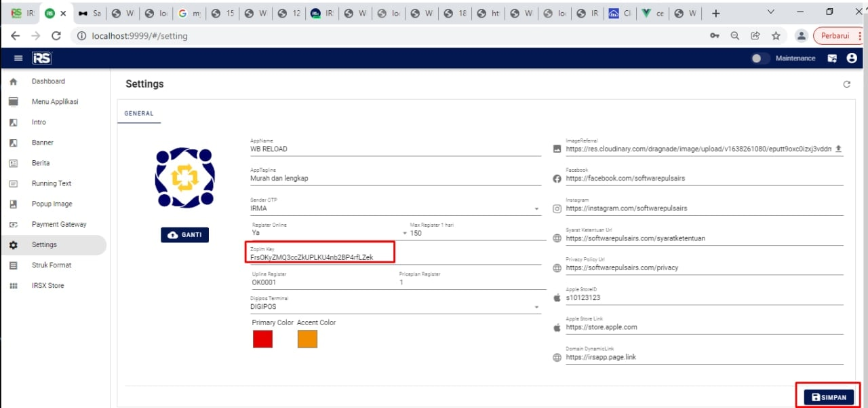Click the browser bookmark star icon
Viewport: 868px width, 408px height.
coord(776,36)
